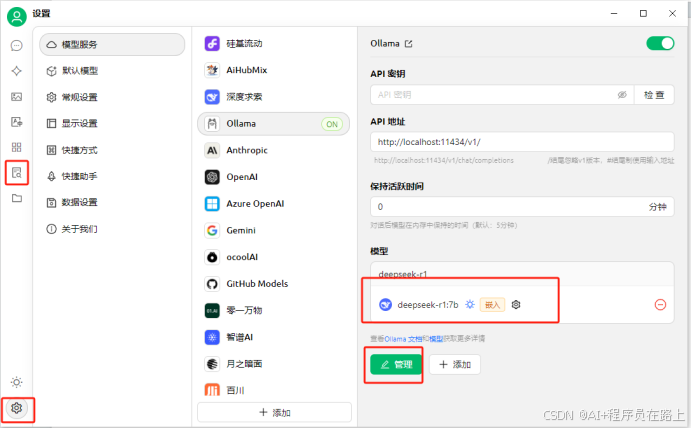Select 数据设置 settings menu item
691x429 pixels.
click(112, 202)
